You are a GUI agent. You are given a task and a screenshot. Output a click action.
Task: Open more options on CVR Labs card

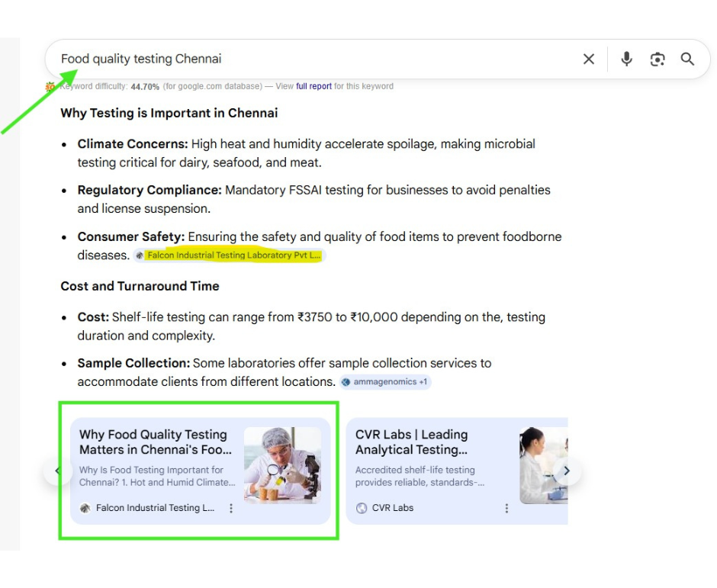coord(506,508)
